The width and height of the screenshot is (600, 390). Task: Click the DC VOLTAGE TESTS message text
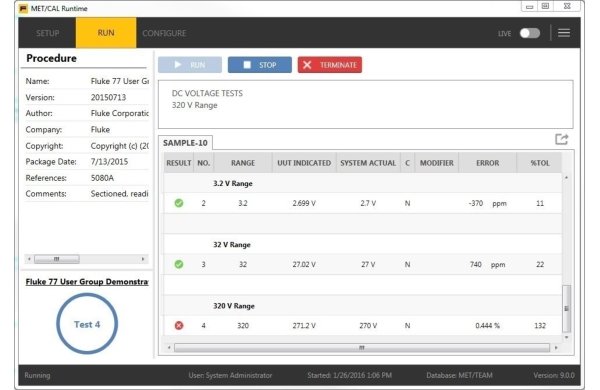pyautogui.click(x=207, y=93)
